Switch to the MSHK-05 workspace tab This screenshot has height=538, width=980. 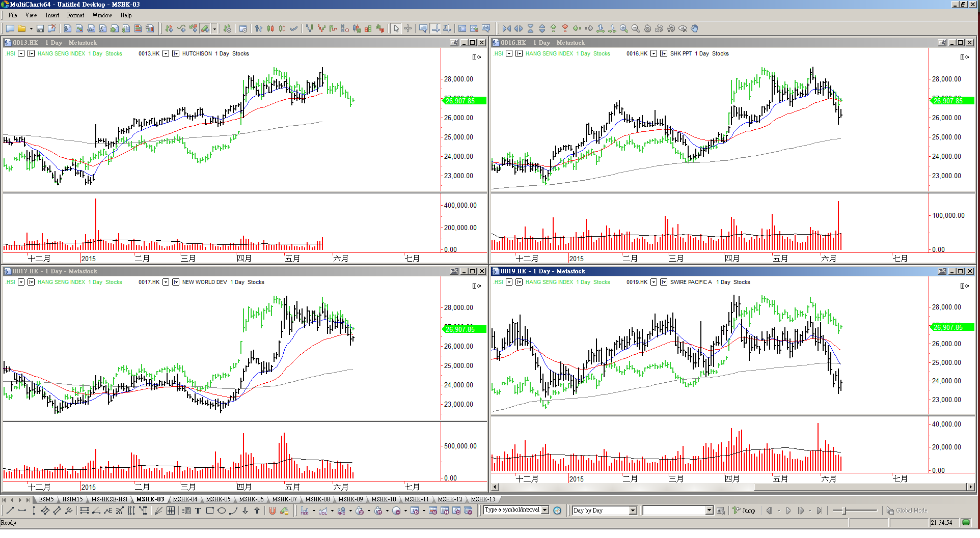pos(218,499)
